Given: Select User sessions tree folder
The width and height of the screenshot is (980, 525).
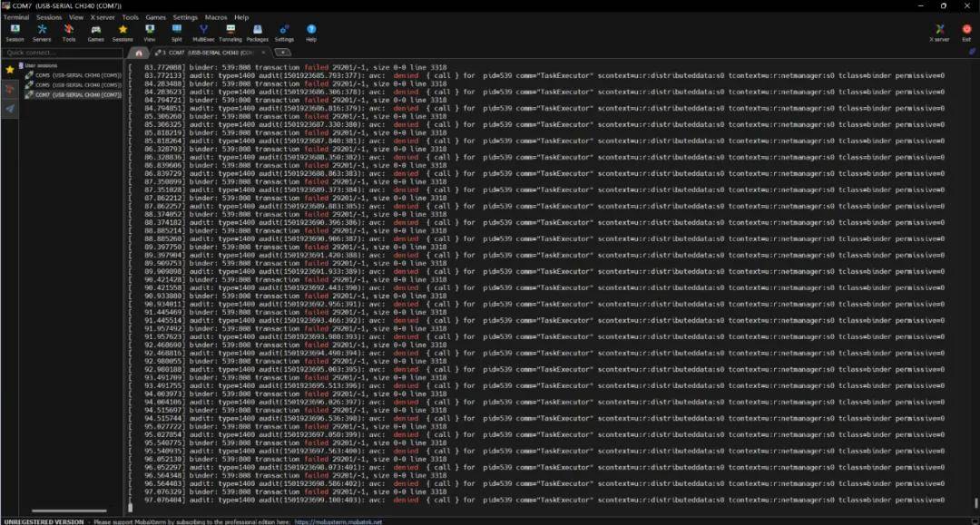Looking at the screenshot, I should [39, 65].
